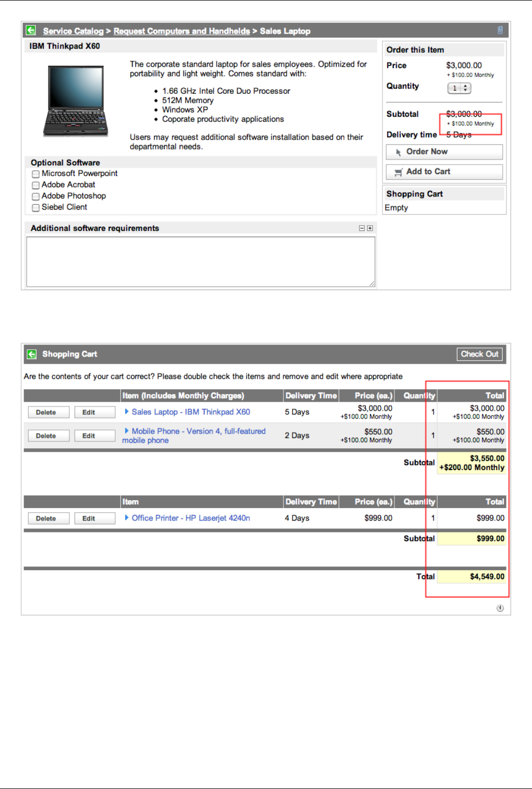Open the Quantity dropdown
Image resolution: width=532 pixels, height=789 pixels.
coord(459,88)
